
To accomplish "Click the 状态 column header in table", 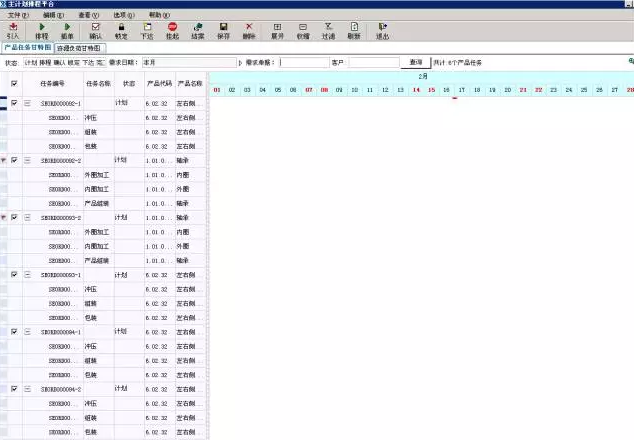I will click(x=129, y=84).
